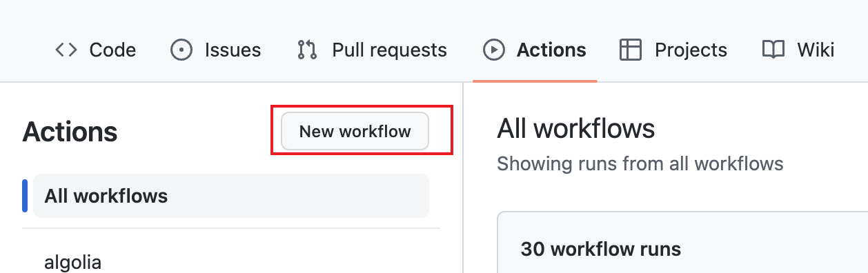
Task: Click the 30 workflow runs header
Action: 601,248
